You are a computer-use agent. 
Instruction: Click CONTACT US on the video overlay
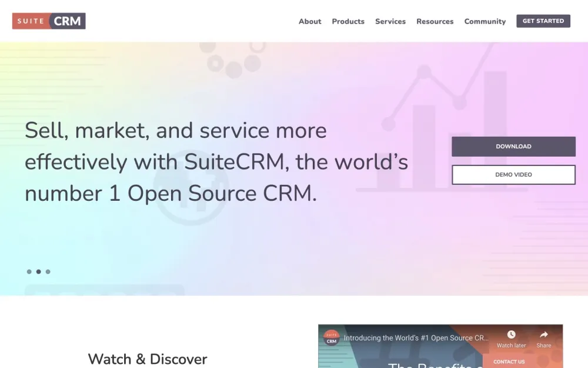click(x=508, y=362)
